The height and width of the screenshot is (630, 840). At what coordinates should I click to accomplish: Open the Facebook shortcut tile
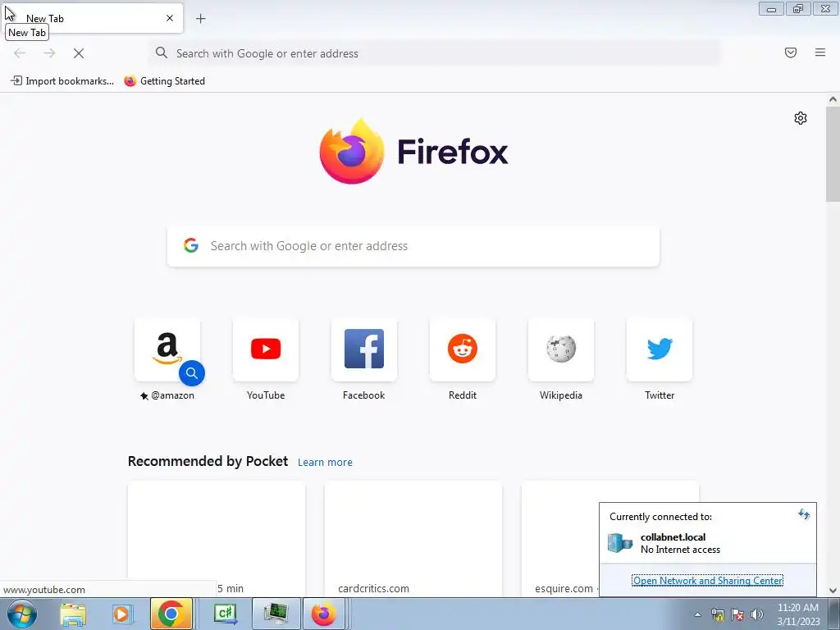tap(363, 349)
